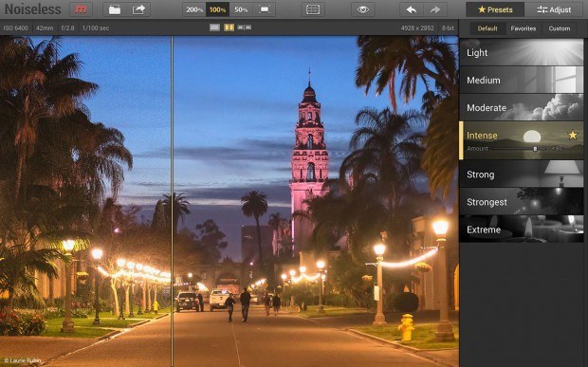This screenshot has height=367, width=588.
Task: Switch to split before/after view mode
Action: 229,28
